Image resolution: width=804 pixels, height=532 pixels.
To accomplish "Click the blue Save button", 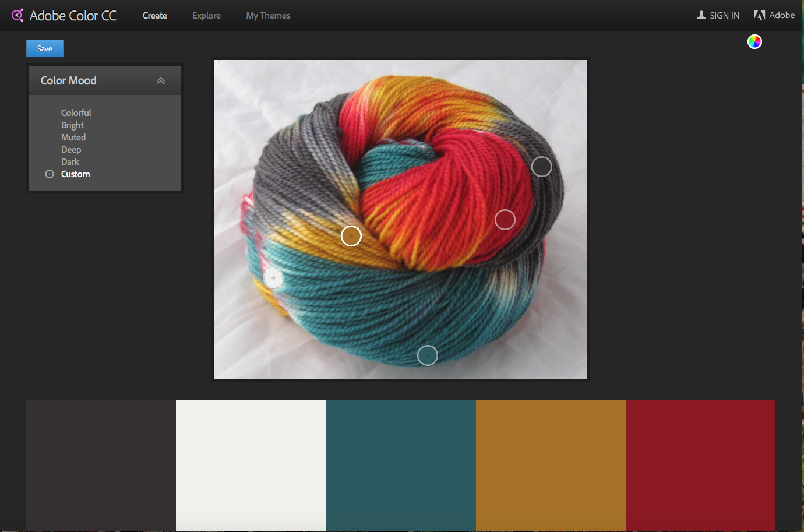I will click(45, 48).
